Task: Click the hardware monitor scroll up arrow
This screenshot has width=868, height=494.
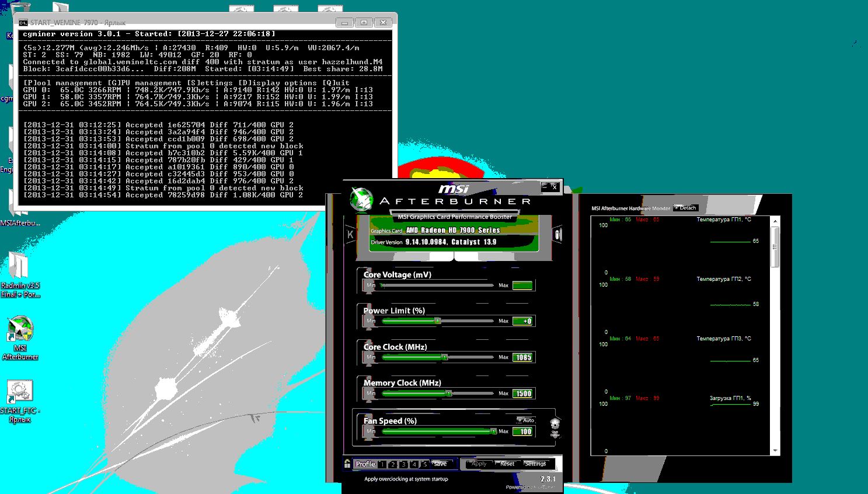Action: tap(775, 221)
